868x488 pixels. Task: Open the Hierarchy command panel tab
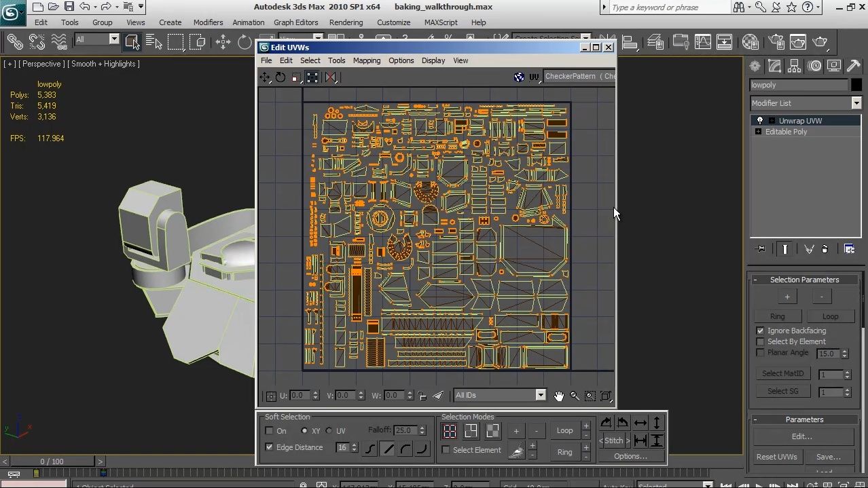pos(795,66)
